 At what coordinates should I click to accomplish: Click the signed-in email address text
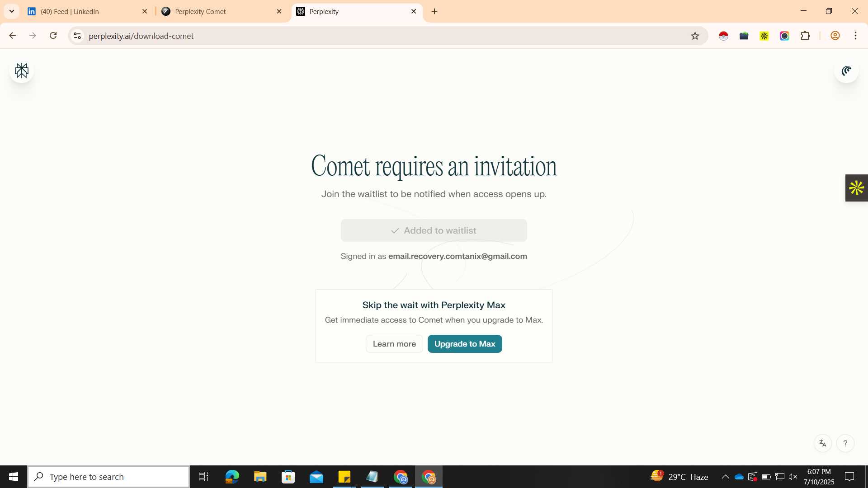(x=458, y=256)
